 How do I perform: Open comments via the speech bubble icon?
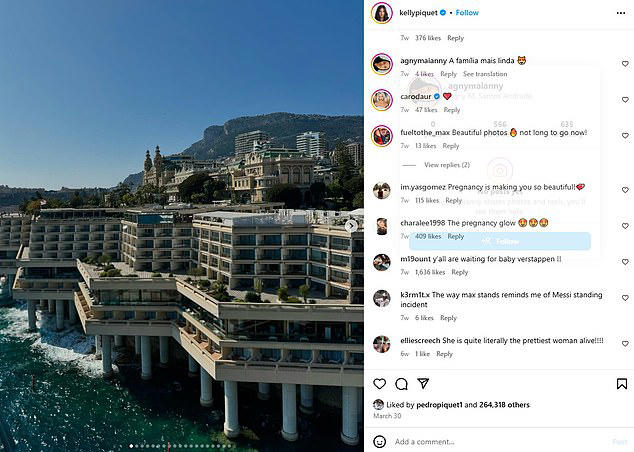tap(401, 383)
